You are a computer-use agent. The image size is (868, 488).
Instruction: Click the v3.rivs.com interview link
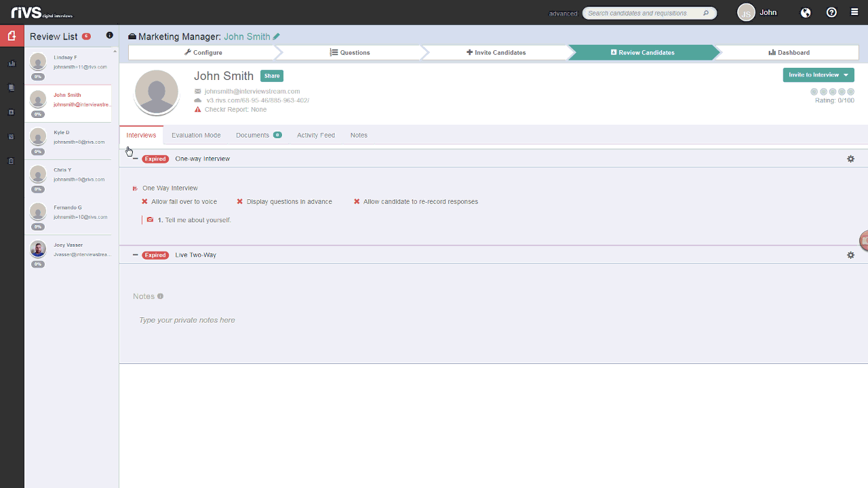coord(258,100)
